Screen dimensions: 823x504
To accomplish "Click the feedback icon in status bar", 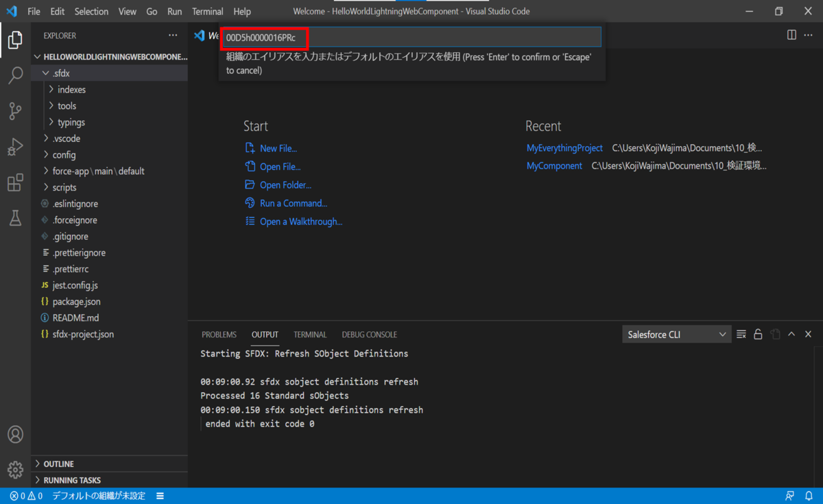I will pyautogui.click(x=790, y=496).
